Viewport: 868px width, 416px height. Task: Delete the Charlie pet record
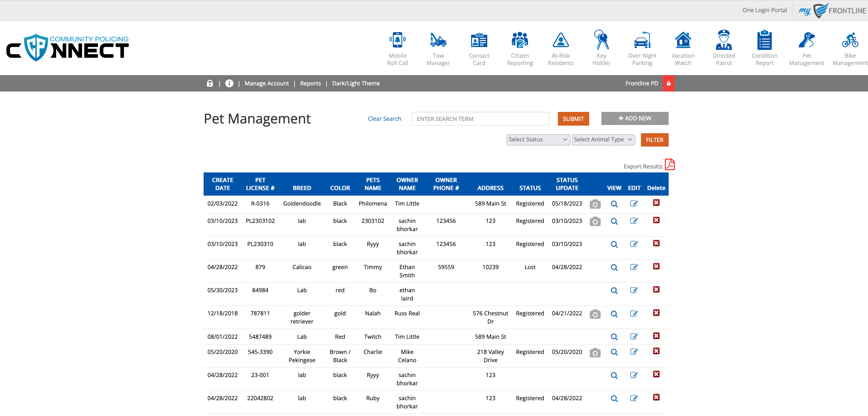point(656,351)
